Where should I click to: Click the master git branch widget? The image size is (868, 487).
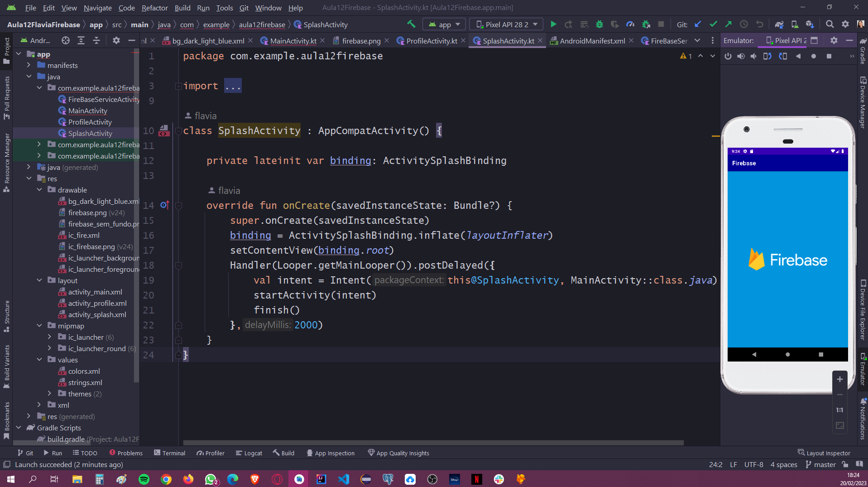(x=820, y=464)
